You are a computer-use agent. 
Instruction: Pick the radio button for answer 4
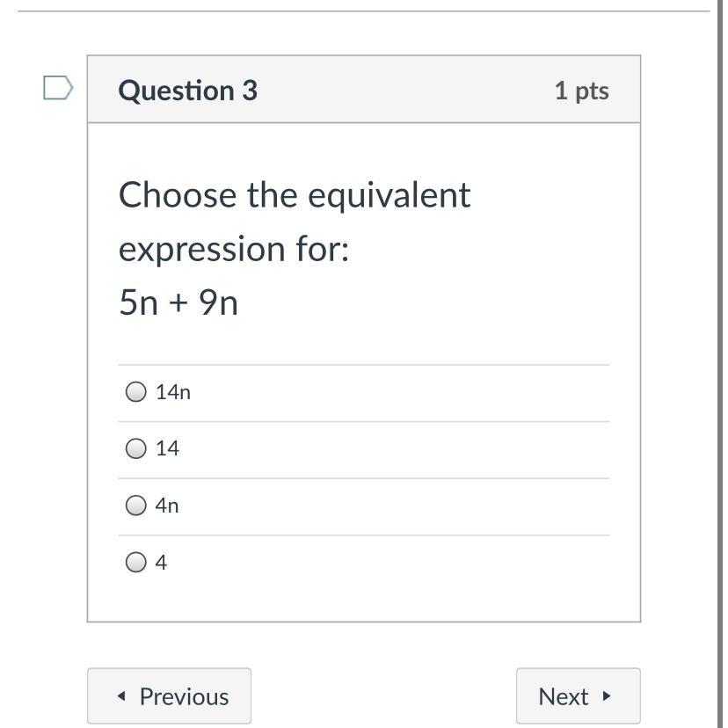(x=135, y=562)
